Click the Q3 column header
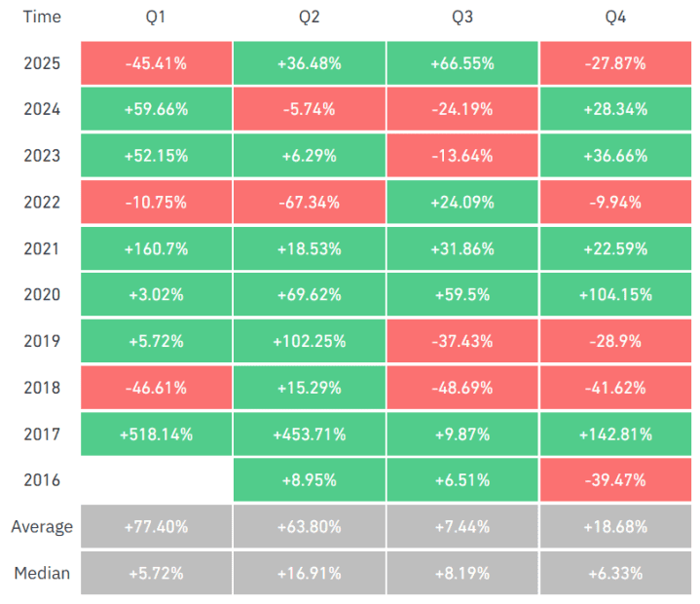700x604 pixels. click(461, 18)
